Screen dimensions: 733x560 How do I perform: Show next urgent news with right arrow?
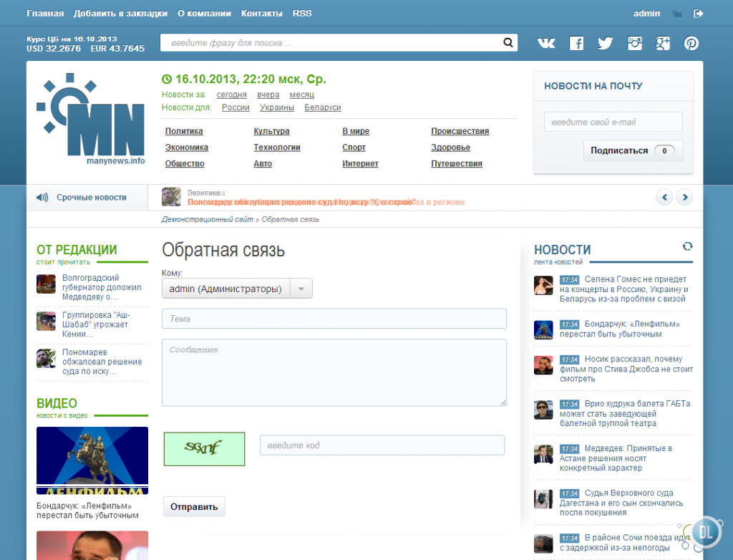click(x=684, y=197)
